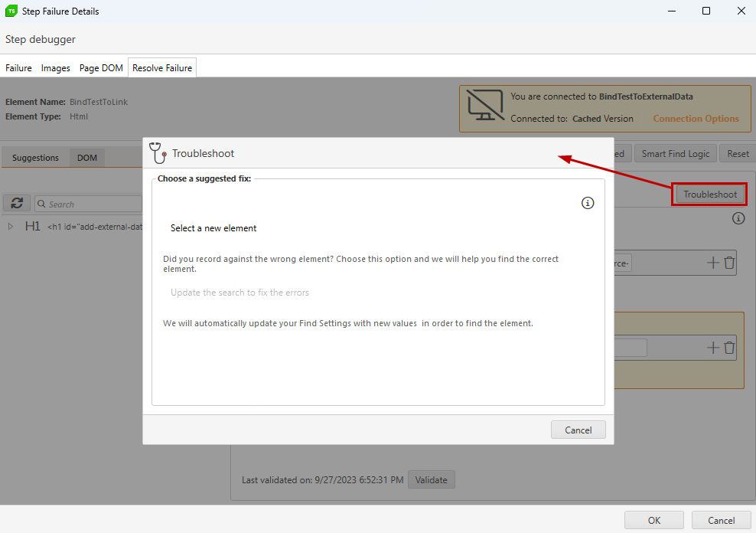Click the trash icon in the upper find expression row
The width and height of the screenshot is (756, 533).
point(729,263)
